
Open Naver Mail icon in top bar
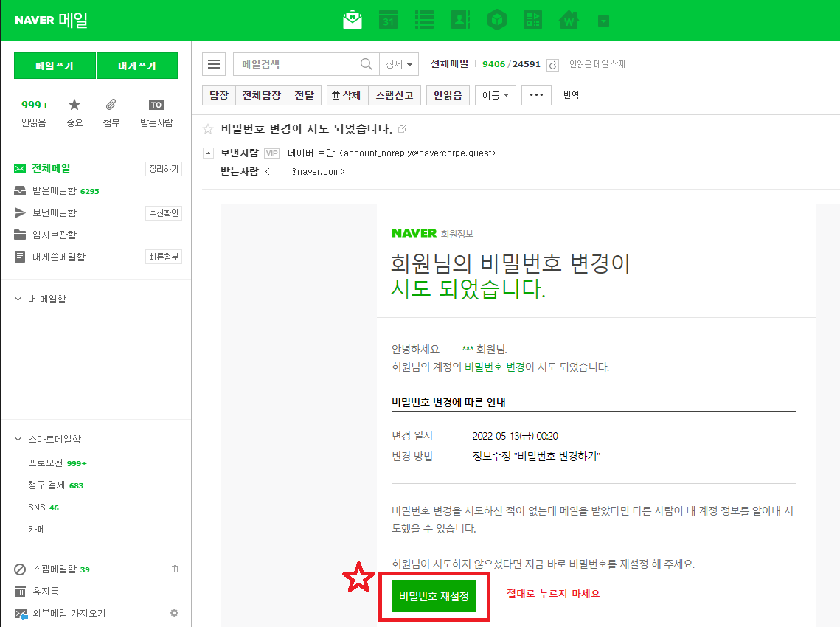(352, 20)
